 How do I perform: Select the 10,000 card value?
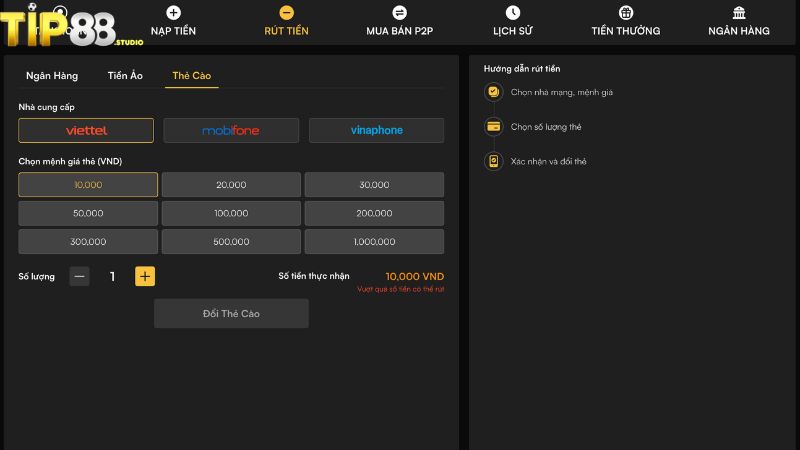pos(88,184)
